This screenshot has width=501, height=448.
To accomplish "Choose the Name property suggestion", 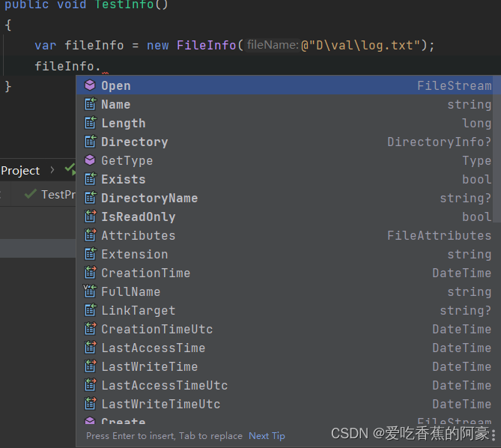I will (x=285, y=104).
